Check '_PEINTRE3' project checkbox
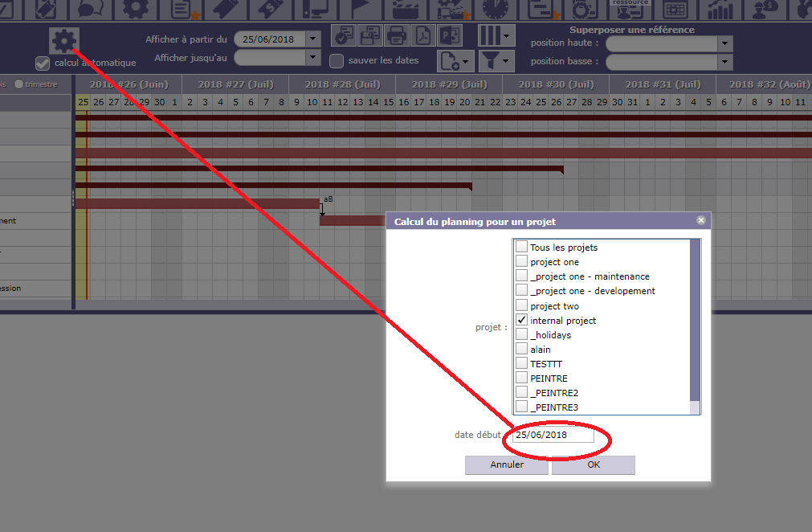Image resolution: width=812 pixels, height=532 pixels. [521, 407]
